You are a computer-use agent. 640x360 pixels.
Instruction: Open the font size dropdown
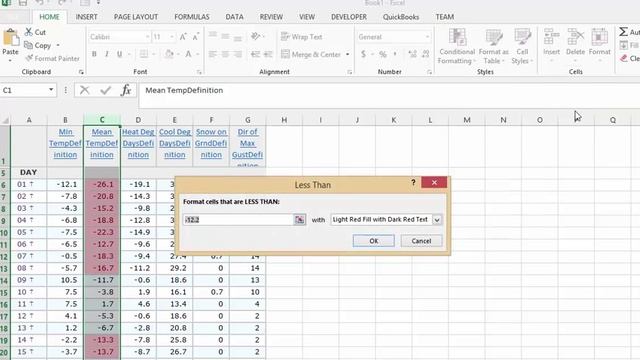[x=172, y=37]
